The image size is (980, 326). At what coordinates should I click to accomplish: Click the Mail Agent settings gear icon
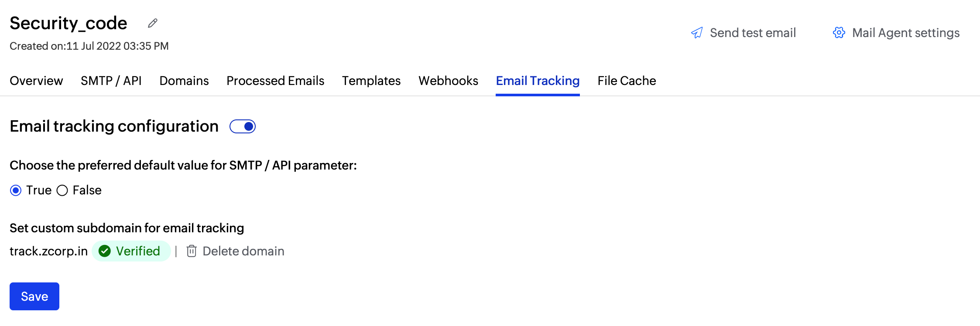839,32
